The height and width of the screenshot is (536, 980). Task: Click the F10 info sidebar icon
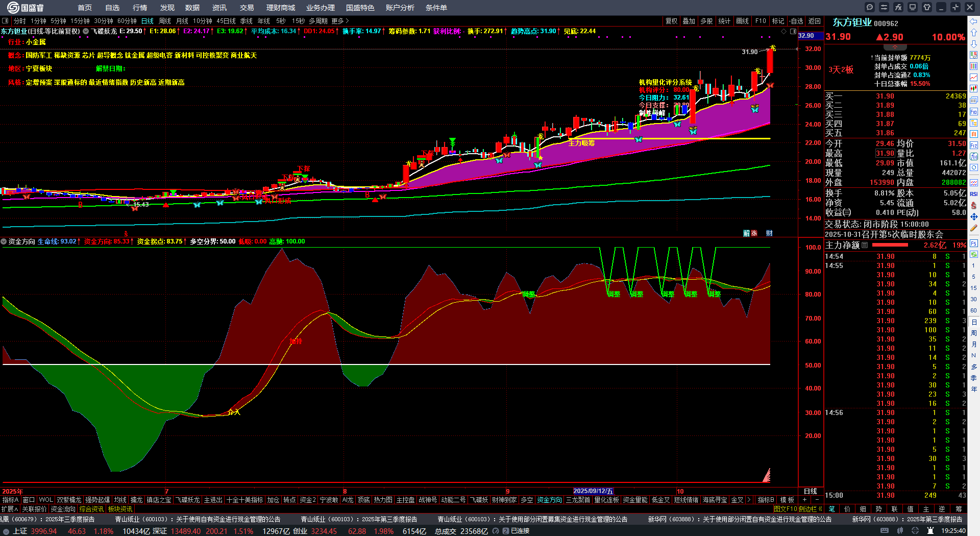pos(974,112)
